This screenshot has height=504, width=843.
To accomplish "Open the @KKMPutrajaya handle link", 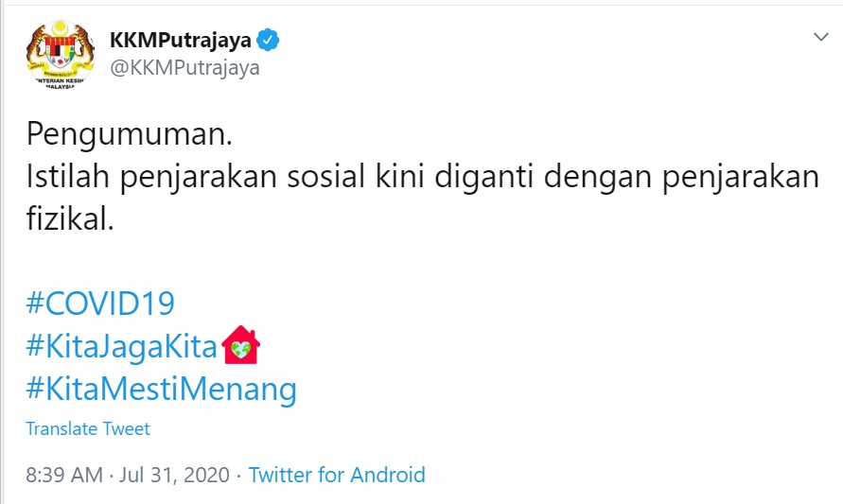I will coord(185,68).
